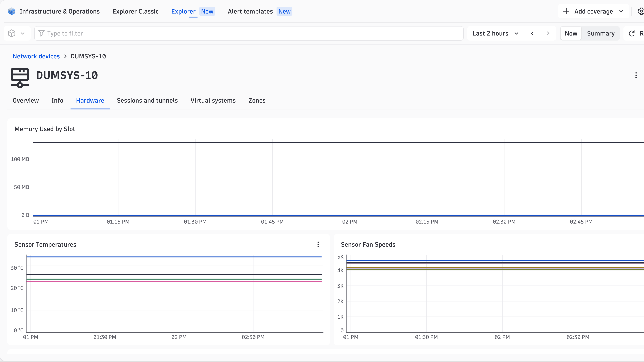
Task: Click 01:45 PM label on Memory chart
Action: pos(272,222)
